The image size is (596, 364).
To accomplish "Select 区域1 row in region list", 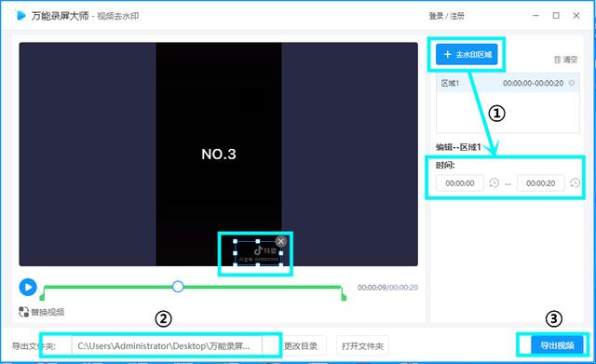I will 508,83.
